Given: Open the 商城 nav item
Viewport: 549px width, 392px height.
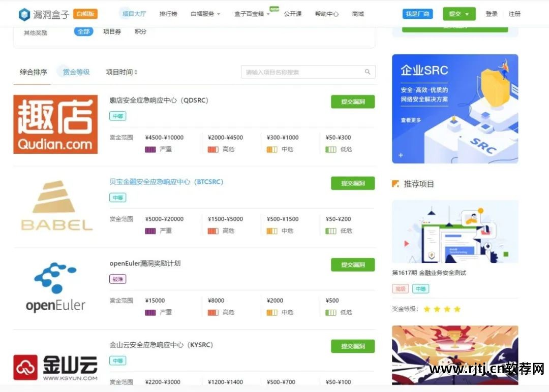Looking at the screenshot, I should [358, 14].
